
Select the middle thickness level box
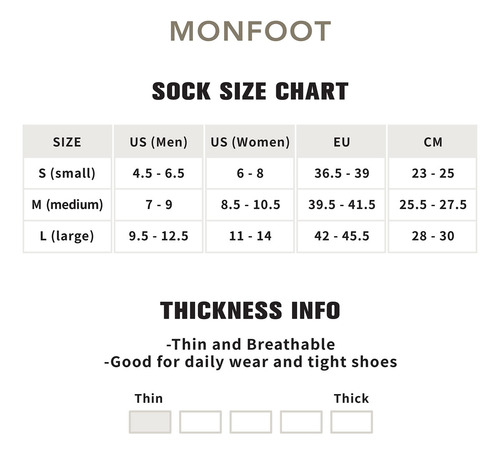251,422
